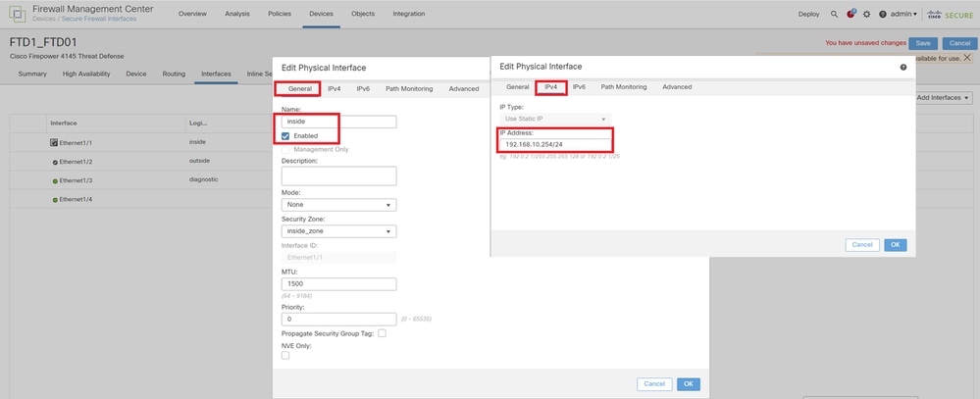Click the Ethernet1/1 interface status icon
This screenshot has height=399, width=980.
coord(54,142)
